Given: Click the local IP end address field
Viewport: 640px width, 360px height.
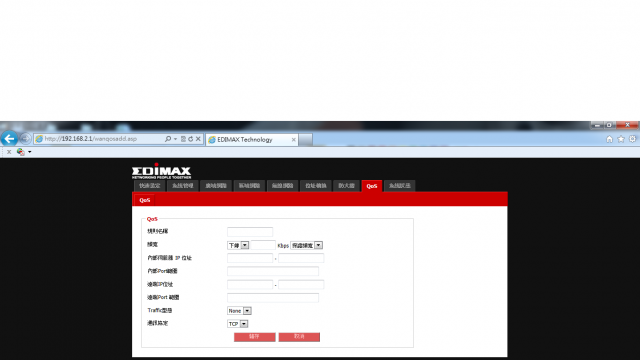Looking at the screenshot, I should coord(301,258).
